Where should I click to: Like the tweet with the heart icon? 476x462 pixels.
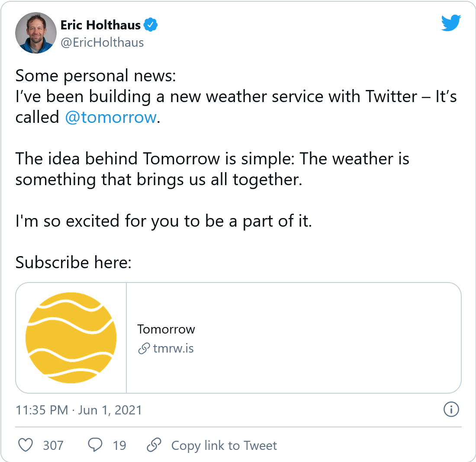[27, 445]
